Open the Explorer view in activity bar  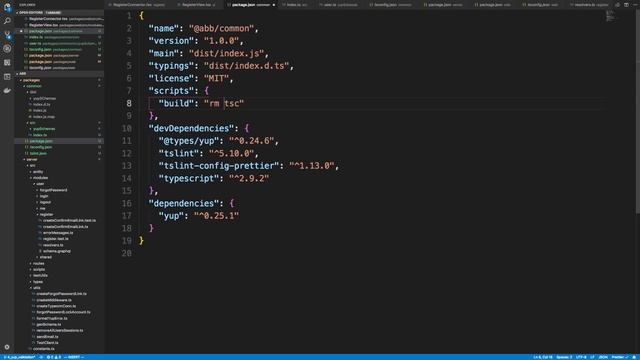coord(7,7)
